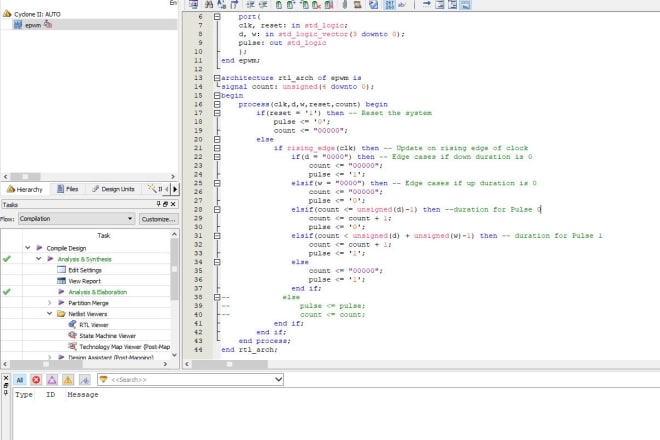Collapse the code fold at line 28 elsif
660x440 pixels.
[217, 209]
